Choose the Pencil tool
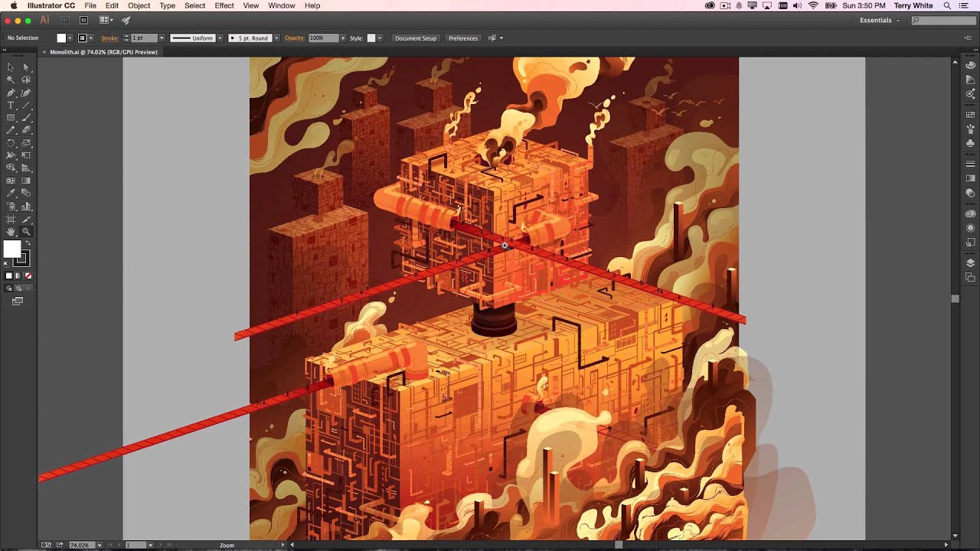This screenshot has width=980, height=551. click(x=11, y=130)
